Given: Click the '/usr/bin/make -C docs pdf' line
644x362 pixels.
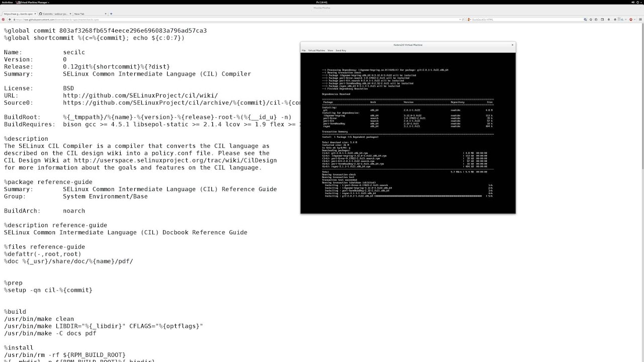Looking at the screenshot, I should coord(50,333).
